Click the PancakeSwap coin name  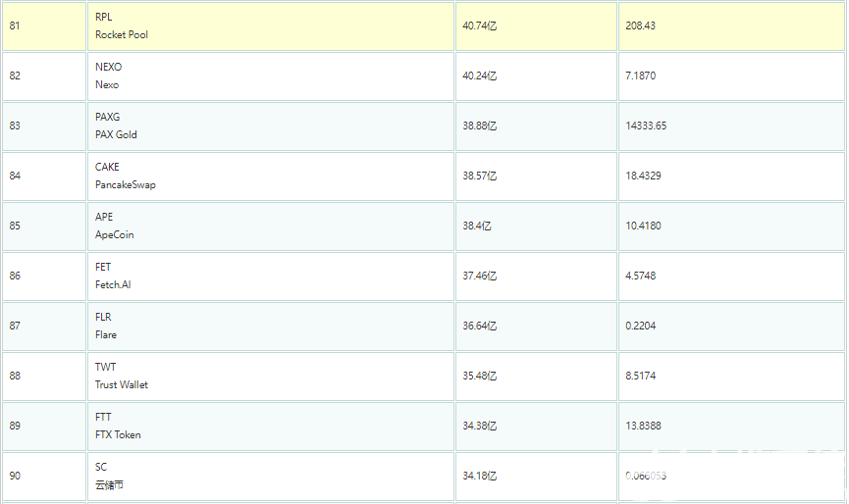(x=125, y=184)
